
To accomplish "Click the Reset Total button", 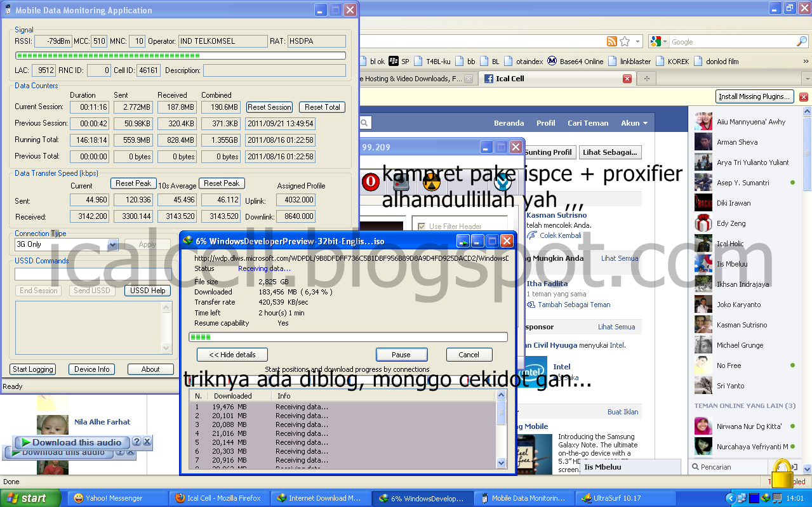I will click(323, 107).
